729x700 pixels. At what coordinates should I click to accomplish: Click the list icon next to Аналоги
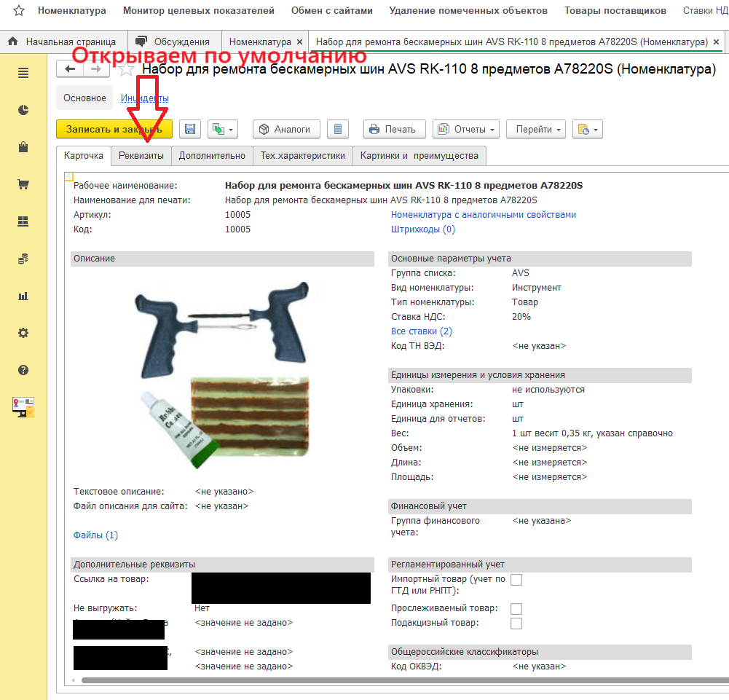(336, 129)
